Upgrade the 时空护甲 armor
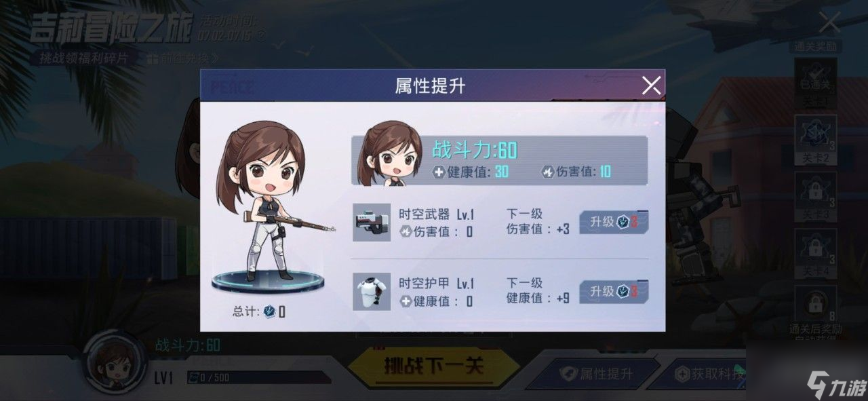The width and height of the screenshot is (868, 401). pyautogui.click(x=614, y=292)
